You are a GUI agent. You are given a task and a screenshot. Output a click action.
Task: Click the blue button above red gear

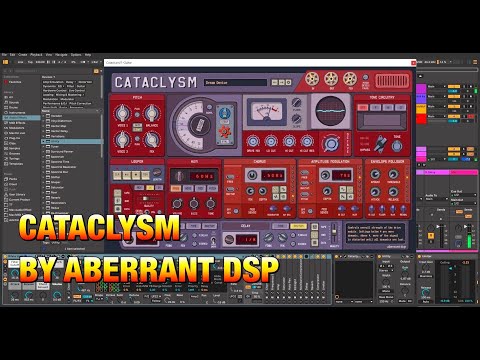click(x=225, y=113)
